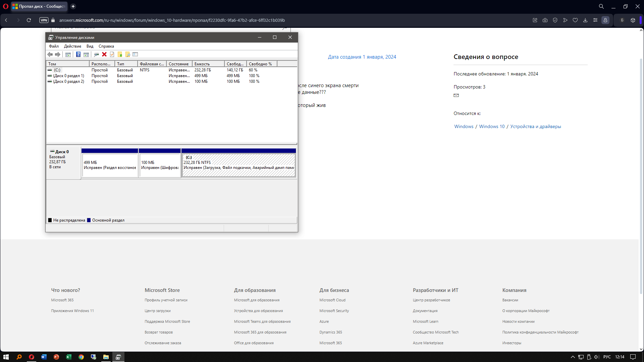The width and height of the screenshot is (644, 362).
Task: Open Word from the taskbar
Action: click(x=44, y=357)
